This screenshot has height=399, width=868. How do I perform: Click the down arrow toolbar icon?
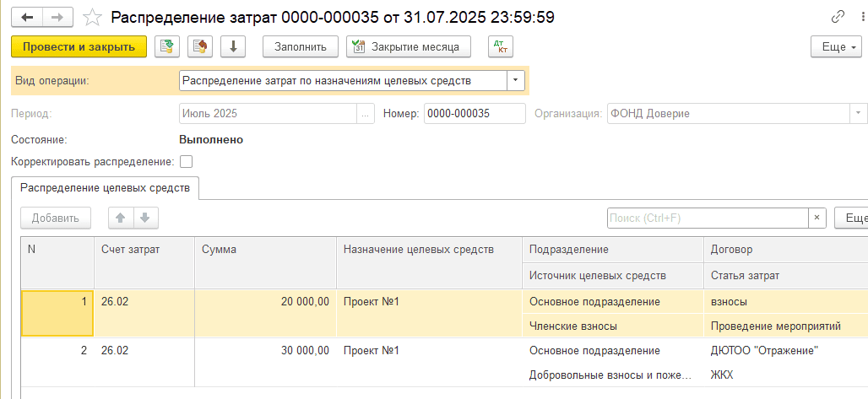[233, 46]
